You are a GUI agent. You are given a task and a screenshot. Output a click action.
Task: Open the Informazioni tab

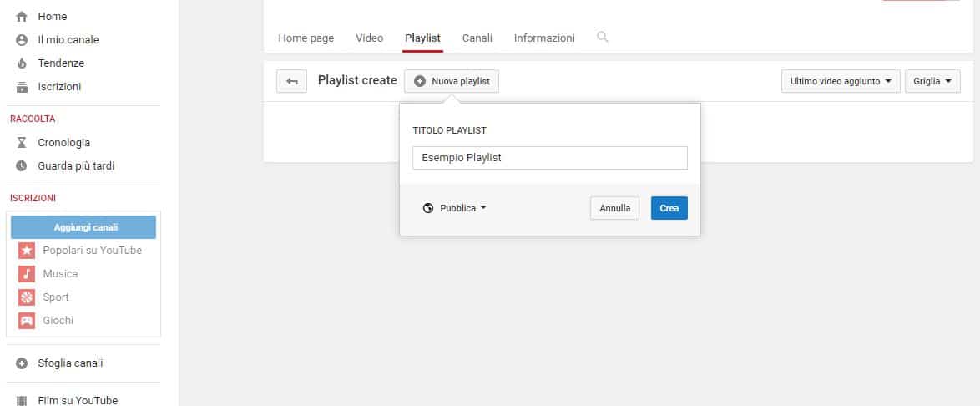[544, 38]
